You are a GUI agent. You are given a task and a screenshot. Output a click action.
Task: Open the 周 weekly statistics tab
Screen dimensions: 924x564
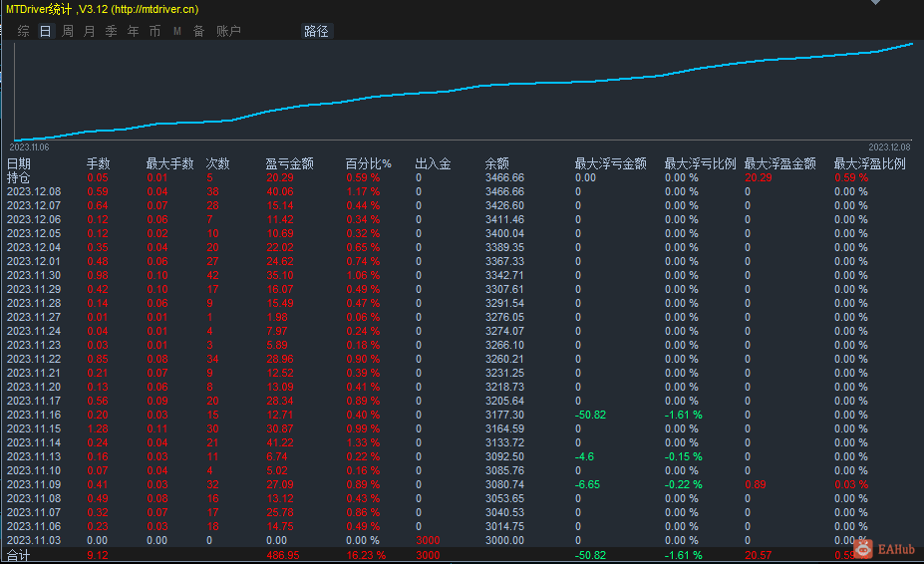point(68,31)
